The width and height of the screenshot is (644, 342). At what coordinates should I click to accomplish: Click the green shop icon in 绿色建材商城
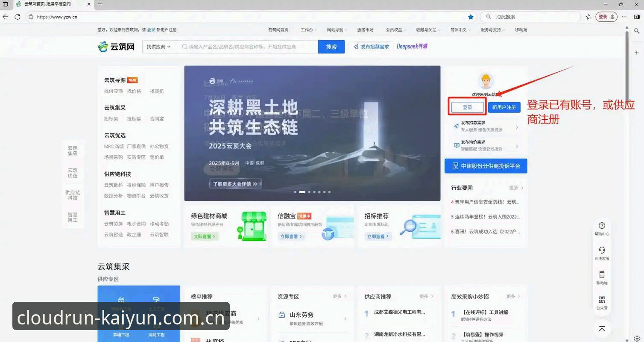click(251, 226)
